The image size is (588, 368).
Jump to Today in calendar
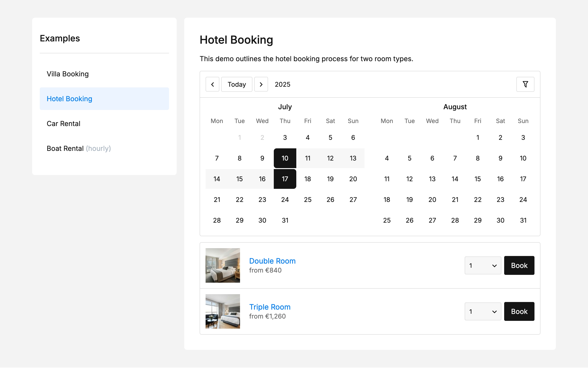click(237, 84)
